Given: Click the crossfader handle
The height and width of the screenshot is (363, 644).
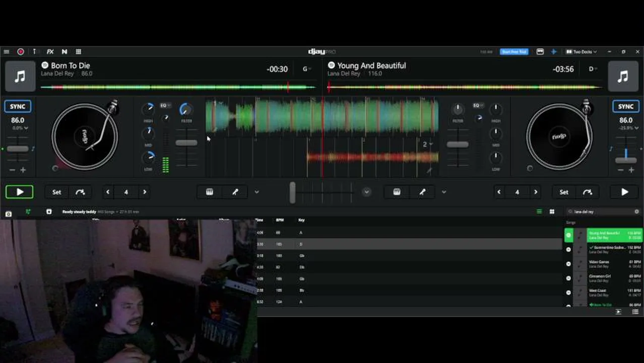Looking at the screenshot, I should pyautogui.click(x=292, y=193).
